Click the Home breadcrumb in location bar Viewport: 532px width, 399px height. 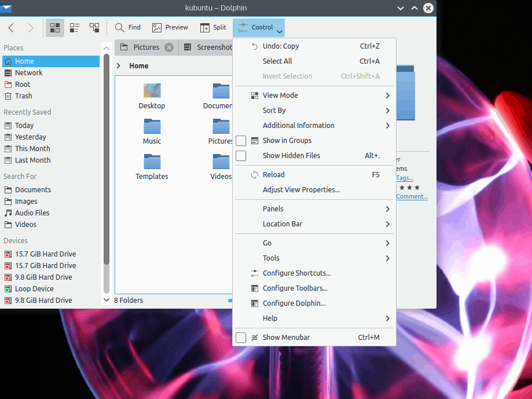point(139,66)
